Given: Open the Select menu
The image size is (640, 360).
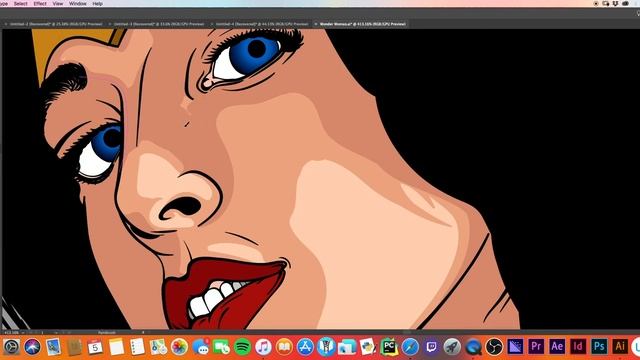Looking at the screenshot, I should pyautogui.click(x=20, y=3).
